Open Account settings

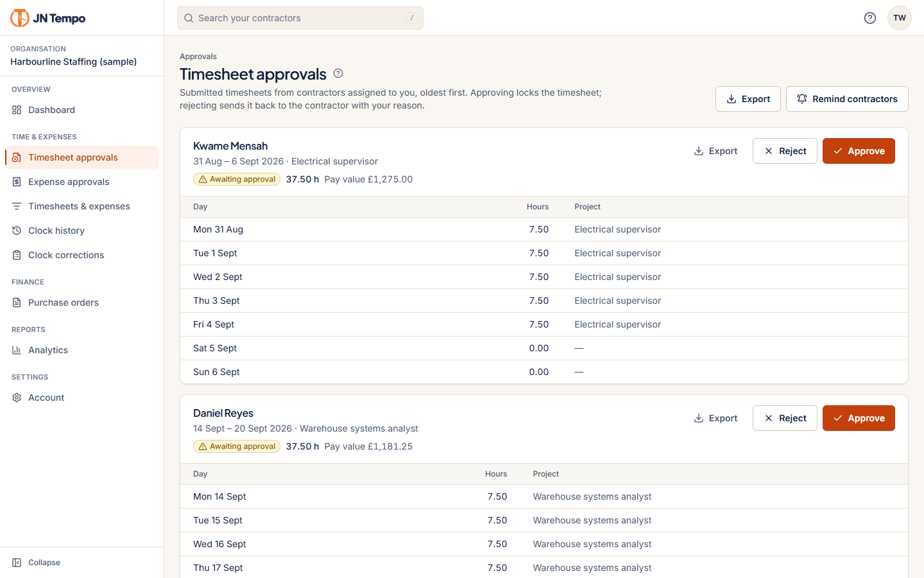click(x=81, y=398)
